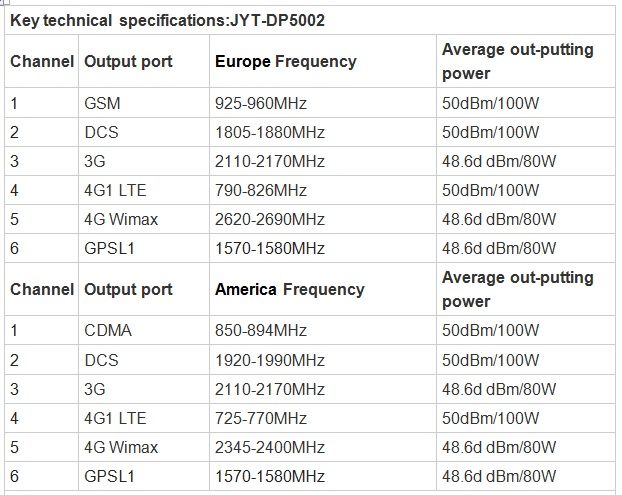Click the power value in the GSM row
This screenshot has height=495, width=622.
point(491,103)
